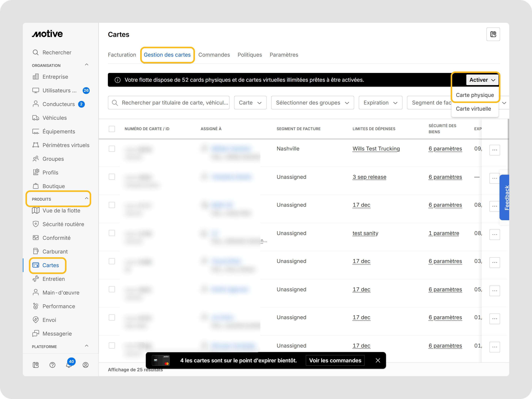Open Wills Test Trucking spending limit
The image size is (532, 399).
[376, 149]
